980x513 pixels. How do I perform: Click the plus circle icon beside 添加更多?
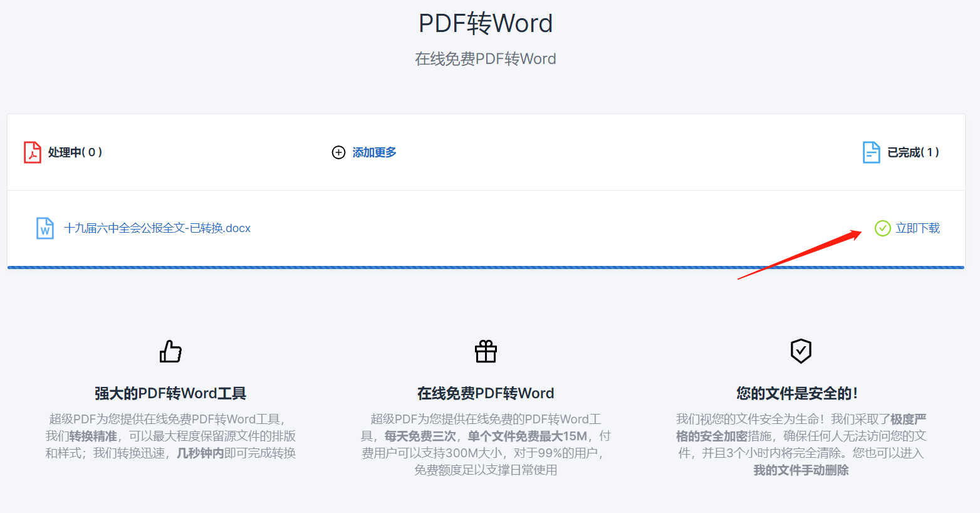(x=338, y=152)
